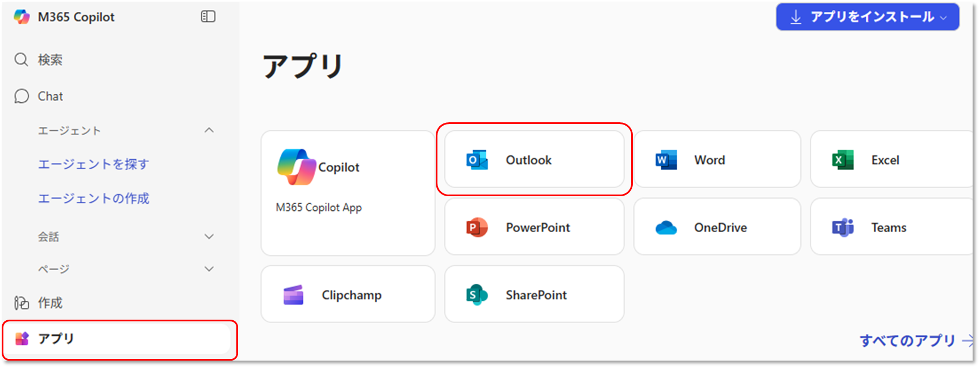
Task: Click the アプリ apps icon in sidebar
Action: point(22,338)
